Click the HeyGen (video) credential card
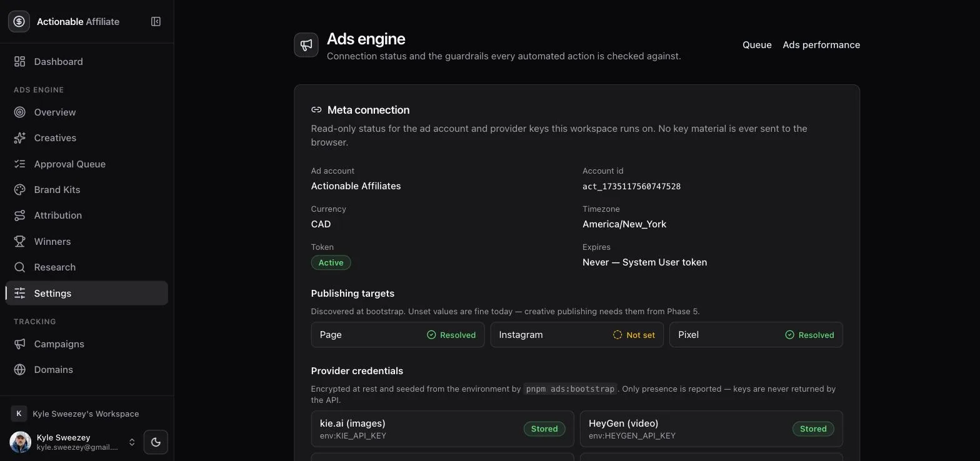This screenshot has width=980, height=461. click(x=711, y=429)
